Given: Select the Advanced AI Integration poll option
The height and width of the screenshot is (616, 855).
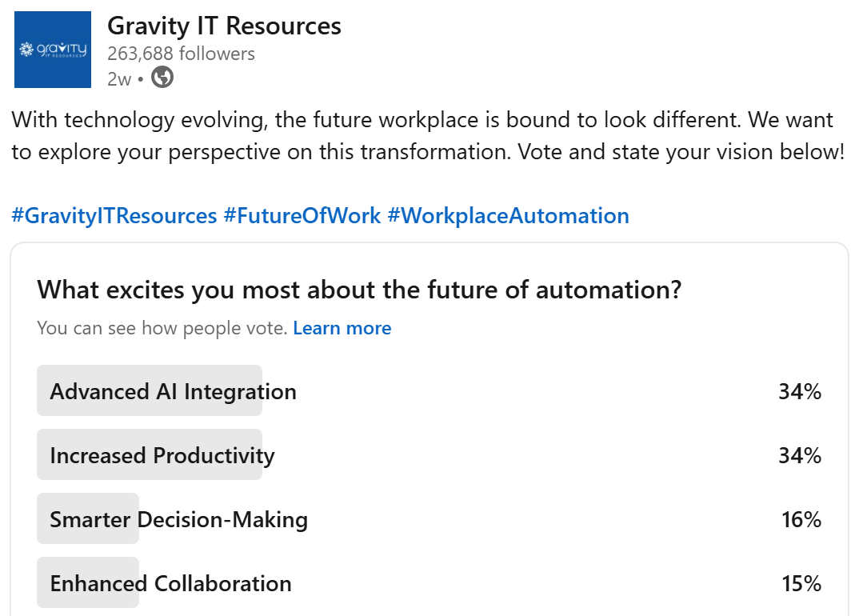Looking at the screenshot, I should coord(173,391).
